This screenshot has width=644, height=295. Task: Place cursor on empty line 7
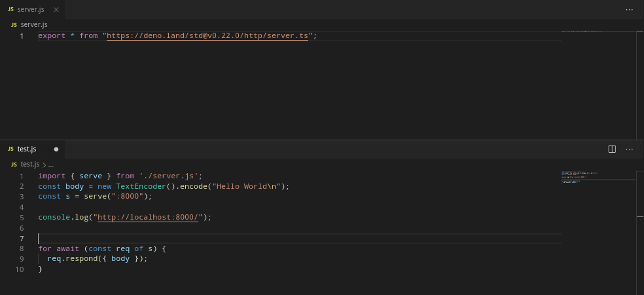[x=300, y=238]
